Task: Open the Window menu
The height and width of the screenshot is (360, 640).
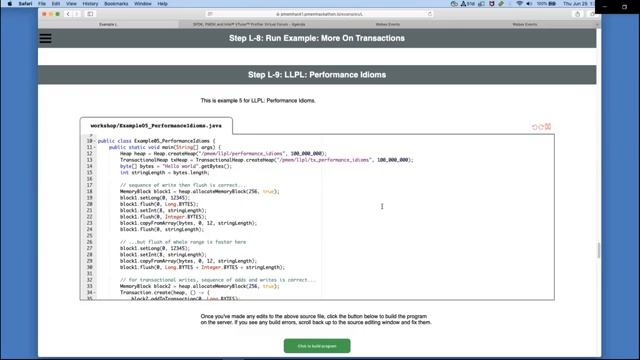Action: (x=142, y=4)
